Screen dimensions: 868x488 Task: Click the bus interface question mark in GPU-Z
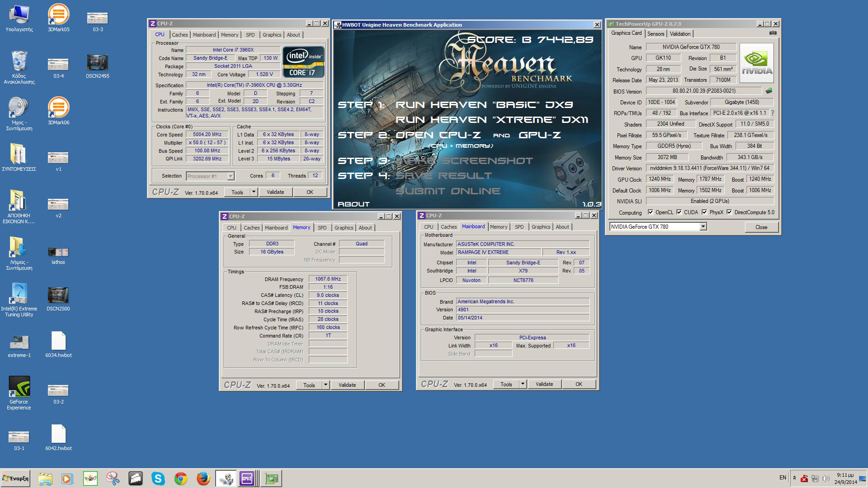click(x=772, y=113)
